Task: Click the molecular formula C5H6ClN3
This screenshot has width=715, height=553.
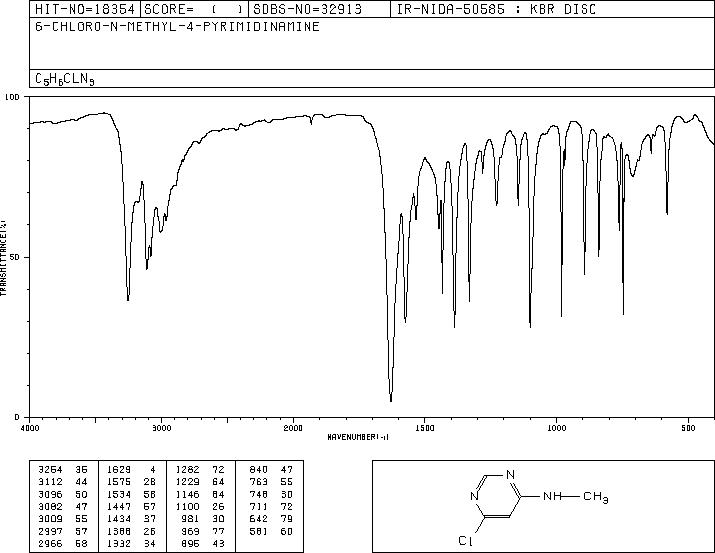Action: click(x=65, y=79)
